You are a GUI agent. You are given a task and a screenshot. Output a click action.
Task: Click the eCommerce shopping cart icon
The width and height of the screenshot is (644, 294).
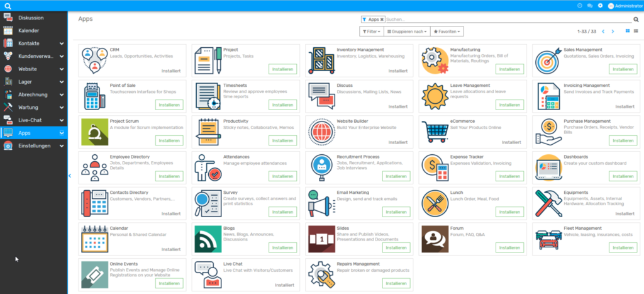[x=434, y=132]
